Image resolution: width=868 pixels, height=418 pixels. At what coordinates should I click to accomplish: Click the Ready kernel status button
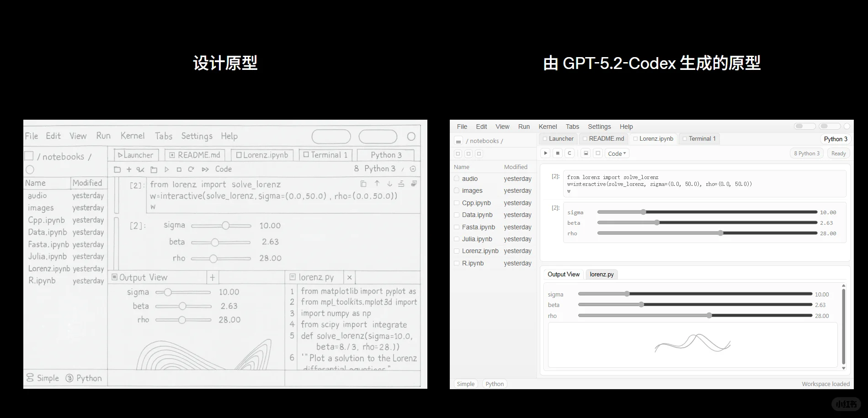click(838, 153)
